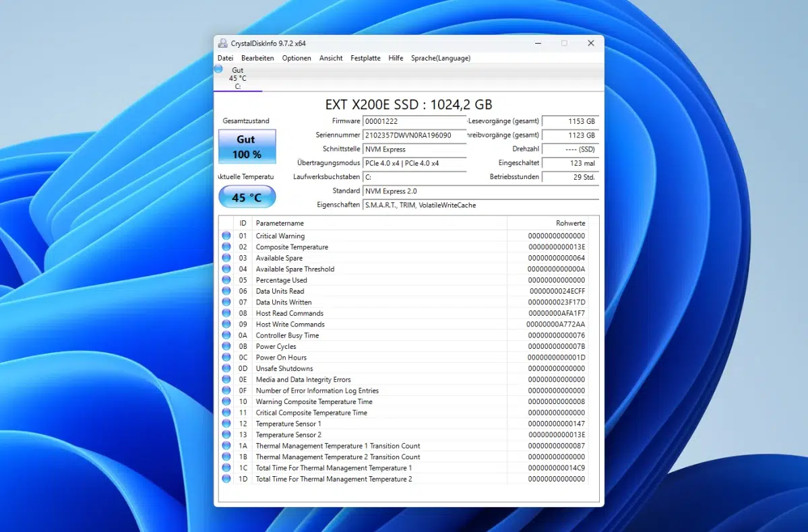Click status icon for Thermal Management Temperature 2 Transition Count
The image size is (808, 532).
[x=226, y=457]
